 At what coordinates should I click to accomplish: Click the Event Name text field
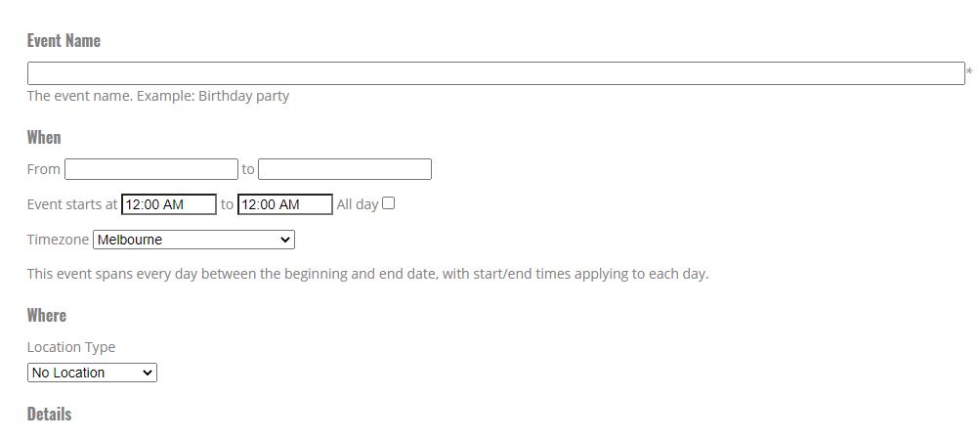495,73
